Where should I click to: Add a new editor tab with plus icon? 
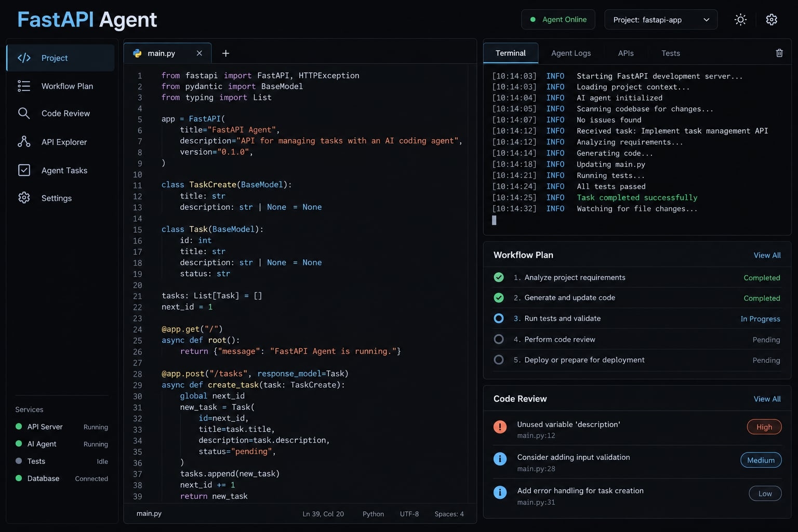pos(225,53)
